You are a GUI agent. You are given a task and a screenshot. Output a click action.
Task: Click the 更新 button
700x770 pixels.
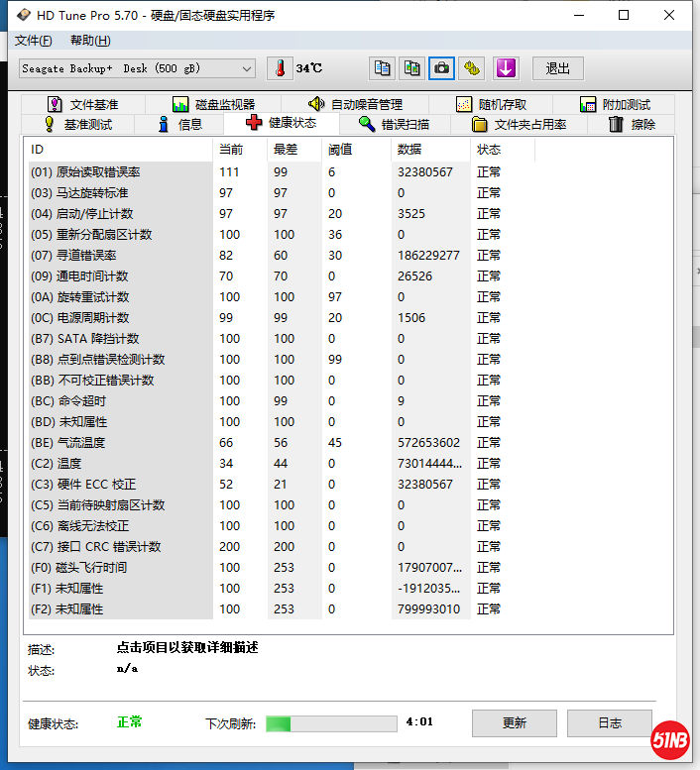[x=514, y=723]
